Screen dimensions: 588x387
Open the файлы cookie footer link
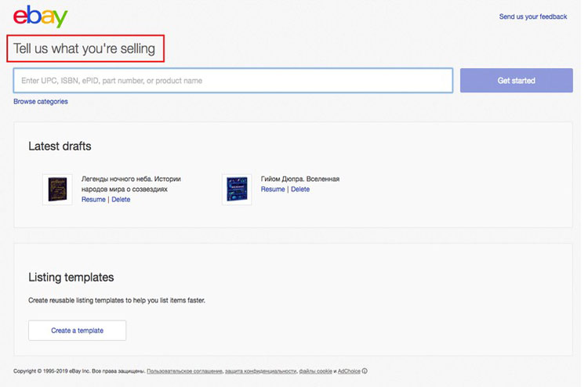pyautogui.click(x=315, y=371)
